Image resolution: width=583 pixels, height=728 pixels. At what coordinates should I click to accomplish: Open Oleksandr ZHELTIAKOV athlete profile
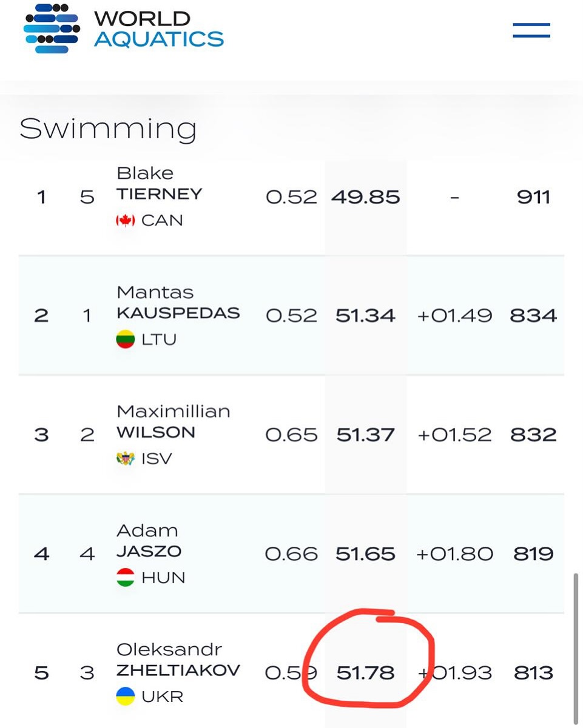178,660
